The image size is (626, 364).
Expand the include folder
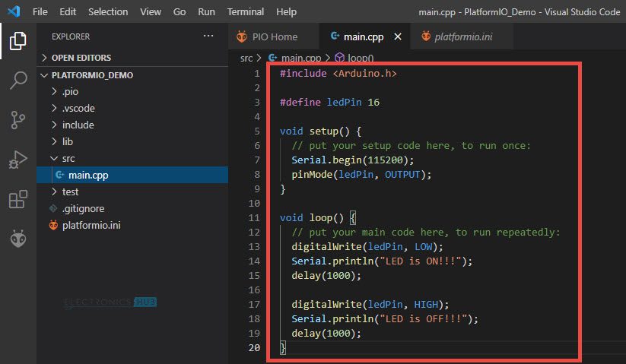pyautogui.click(x=78, y=125)
